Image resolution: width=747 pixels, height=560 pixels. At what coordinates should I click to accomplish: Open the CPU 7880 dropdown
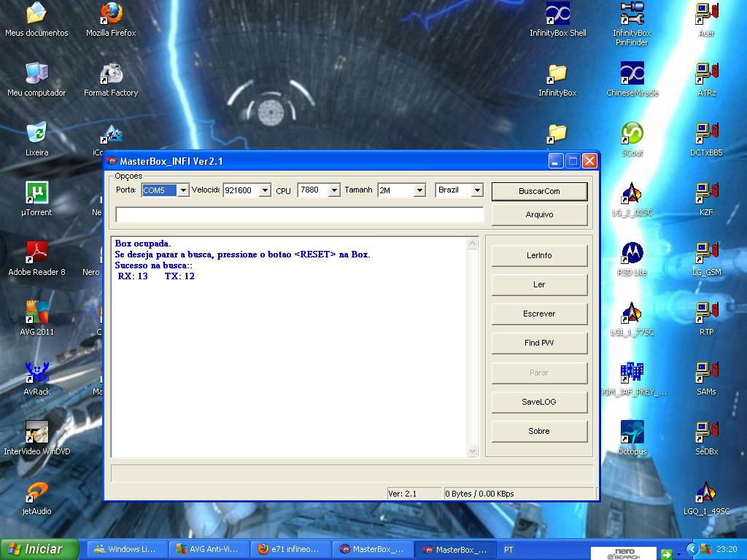[334, 190]
